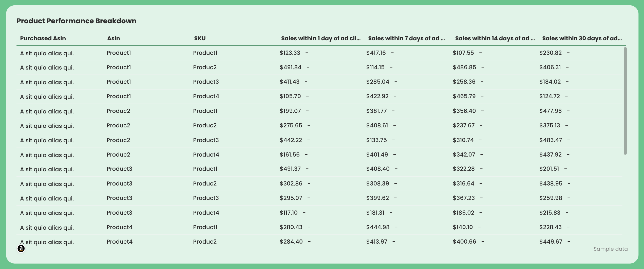This screenshot has height=269, width=644.
Task: Click the bottom row showing $449.67
Action: [551, 242]
